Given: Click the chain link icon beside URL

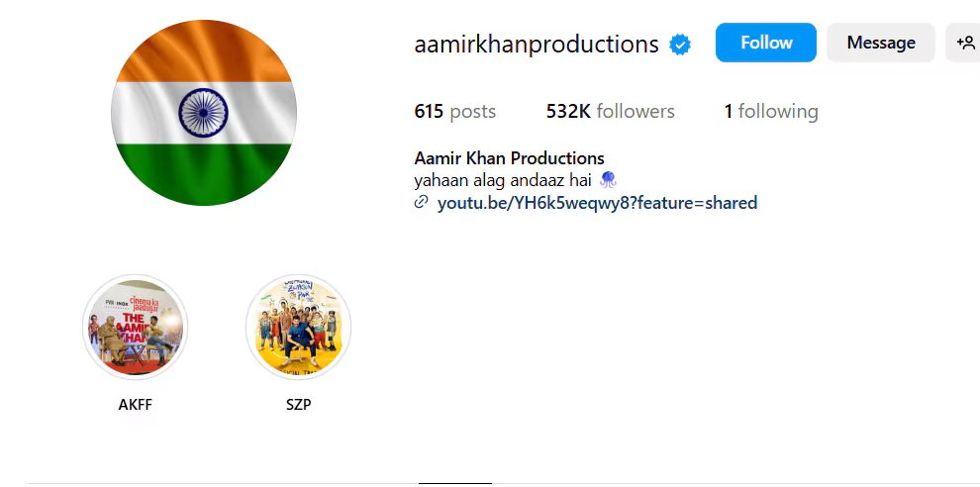Looking at the screenshot, I should (x=422, y=202).
